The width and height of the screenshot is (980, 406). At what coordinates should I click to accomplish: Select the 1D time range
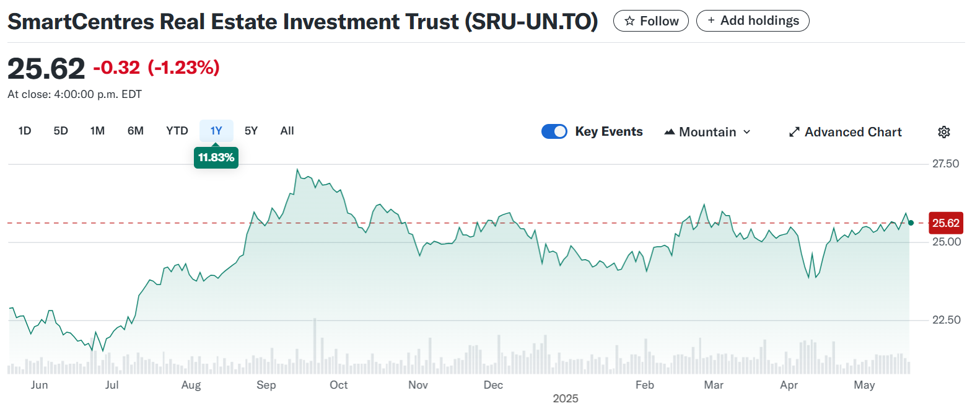pyautogui.click(x=25, y=131)
